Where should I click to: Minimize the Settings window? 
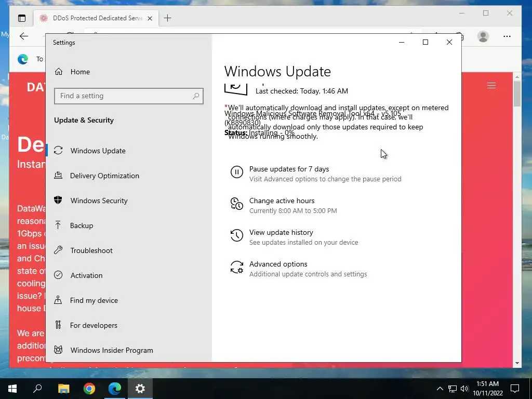point(402,42)
